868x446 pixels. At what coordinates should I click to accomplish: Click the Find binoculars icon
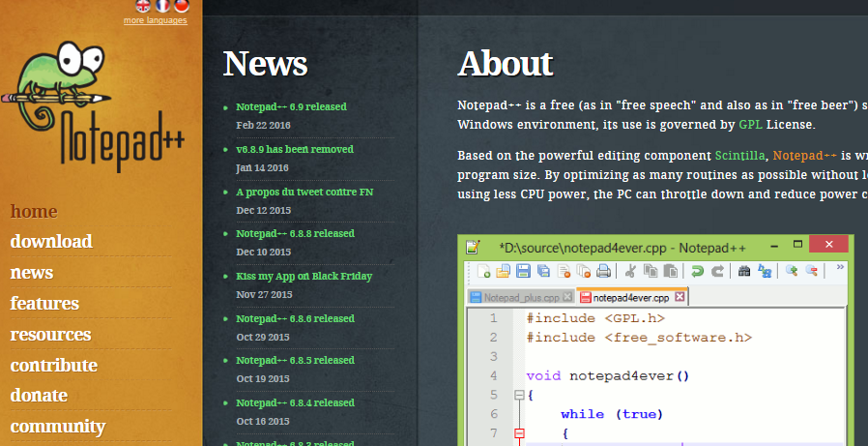tap(744, 270)
